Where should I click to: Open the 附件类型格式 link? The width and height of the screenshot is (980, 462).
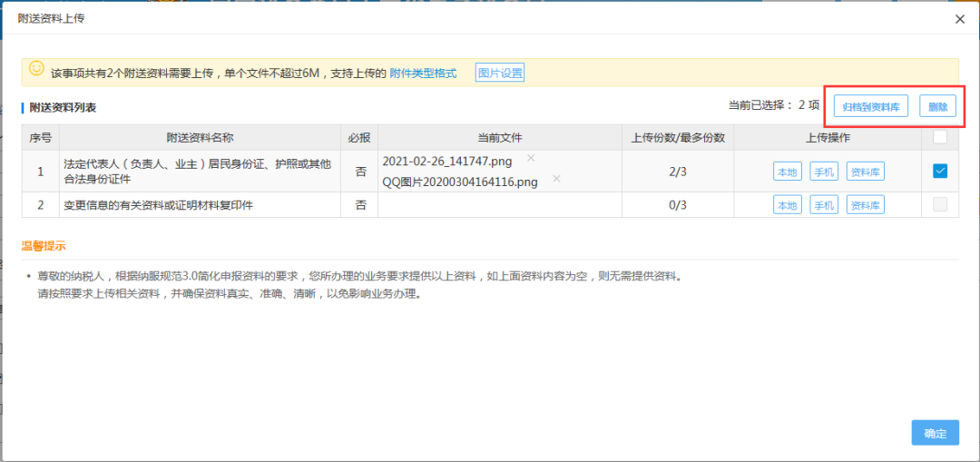[423, 74]
